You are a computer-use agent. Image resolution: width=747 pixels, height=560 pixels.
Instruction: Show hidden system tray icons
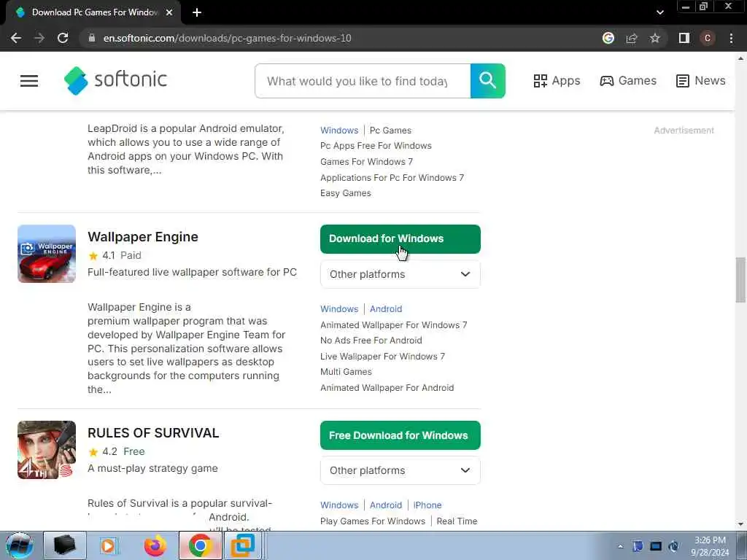tap(620, 547)
